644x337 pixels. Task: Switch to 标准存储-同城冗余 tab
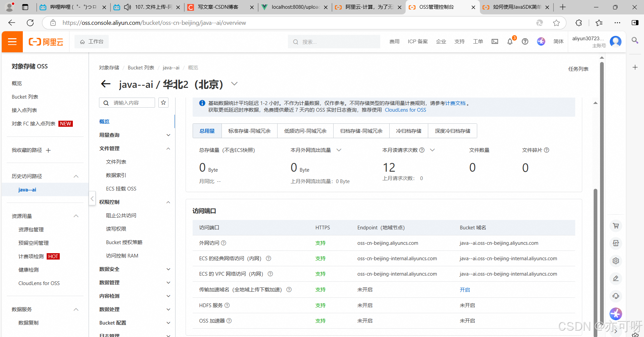coord(249,131)
